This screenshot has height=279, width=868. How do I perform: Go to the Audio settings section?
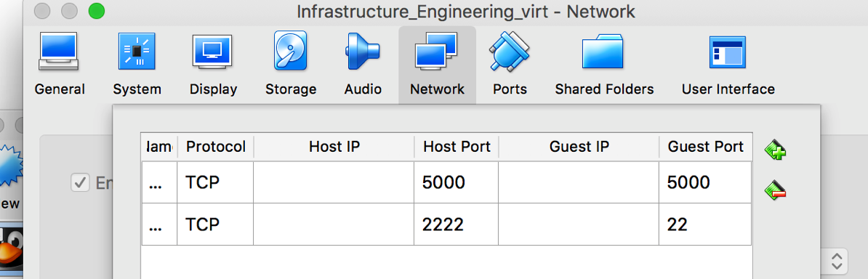(x=363, y=65)
